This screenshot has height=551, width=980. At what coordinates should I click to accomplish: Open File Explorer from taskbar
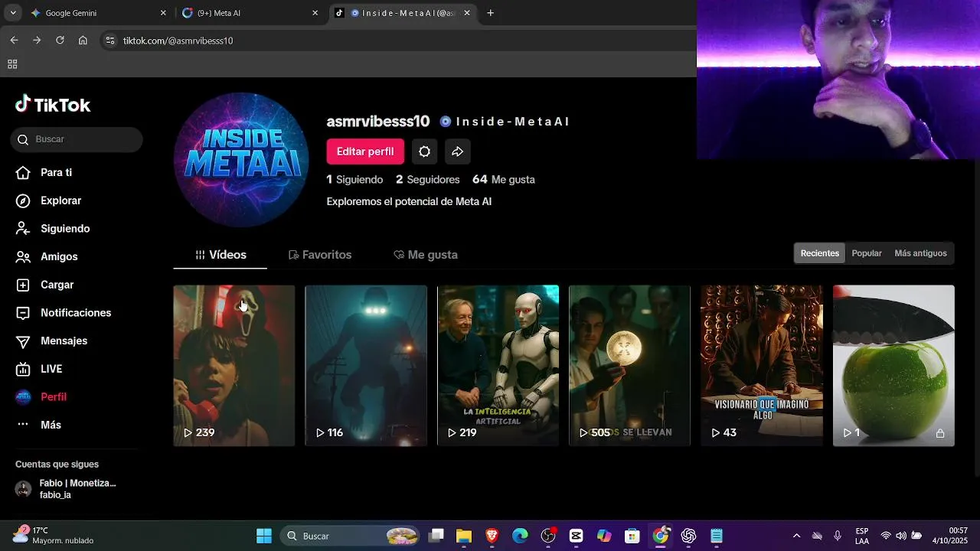(x=464, y=536)
